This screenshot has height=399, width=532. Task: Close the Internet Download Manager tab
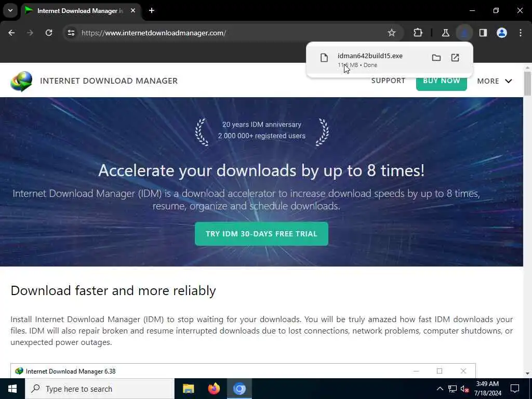(133, 10)
